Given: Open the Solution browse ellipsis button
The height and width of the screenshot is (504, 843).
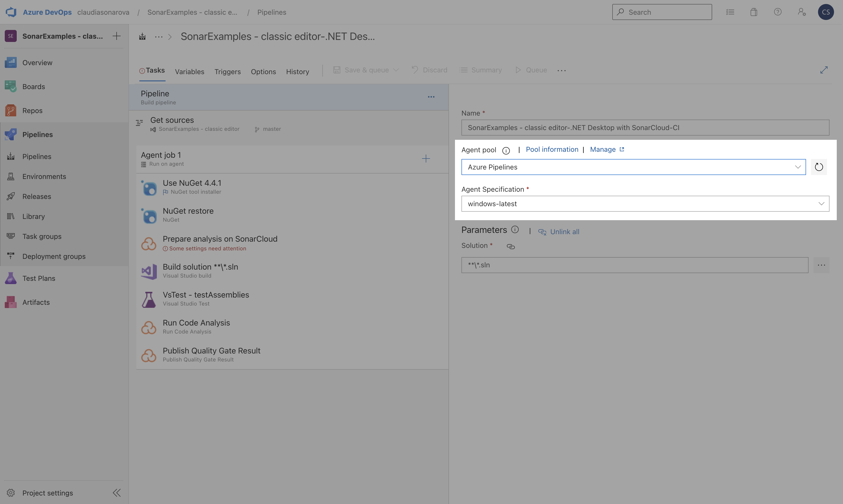Looking at the screenshot, I should (821, 265).
